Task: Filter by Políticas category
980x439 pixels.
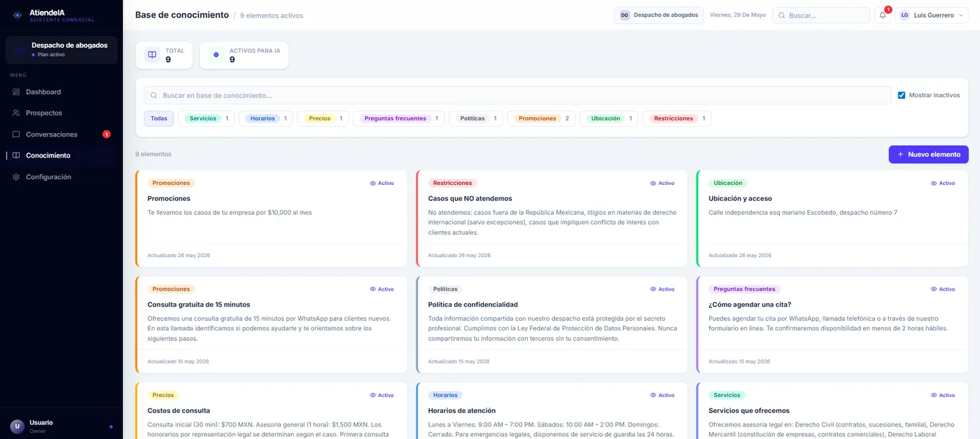Action: (x=476, y=118)
